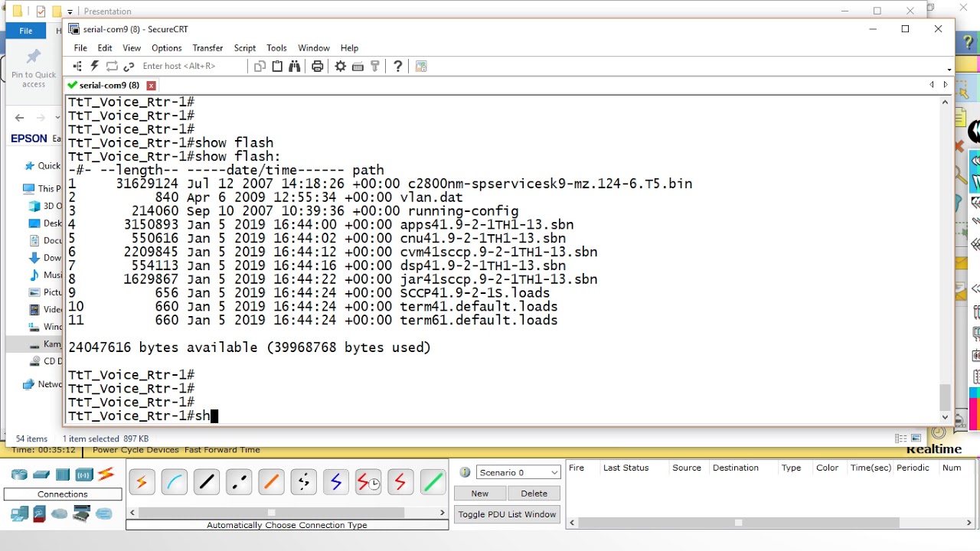Click the Explorer back arrow
This screenshot has height=551, width=980.
(x=20, y=118)
